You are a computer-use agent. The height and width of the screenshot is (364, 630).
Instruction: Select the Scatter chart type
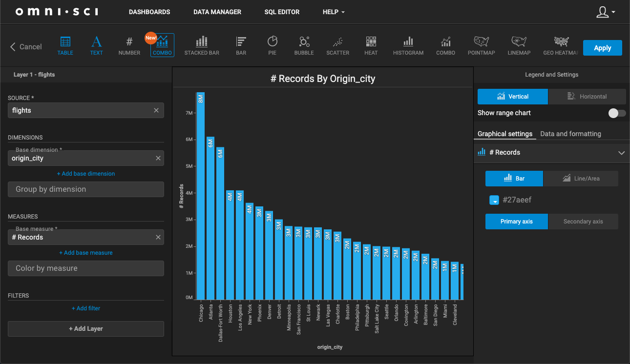pos(338,46)
